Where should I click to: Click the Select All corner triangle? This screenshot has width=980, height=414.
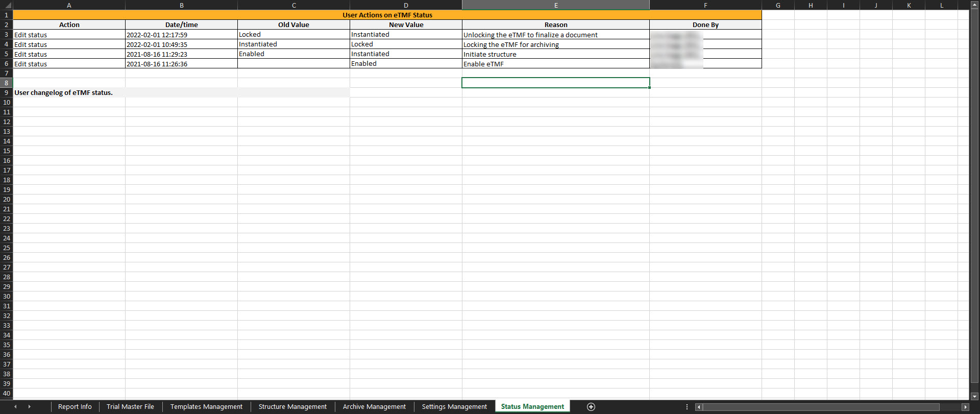point(7,5)
